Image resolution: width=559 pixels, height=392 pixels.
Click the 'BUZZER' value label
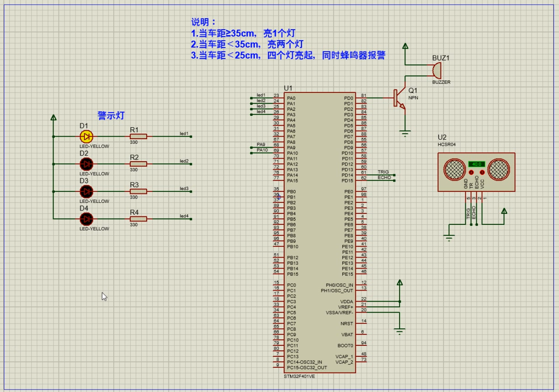pyautogui.click(x=441, y=82)
